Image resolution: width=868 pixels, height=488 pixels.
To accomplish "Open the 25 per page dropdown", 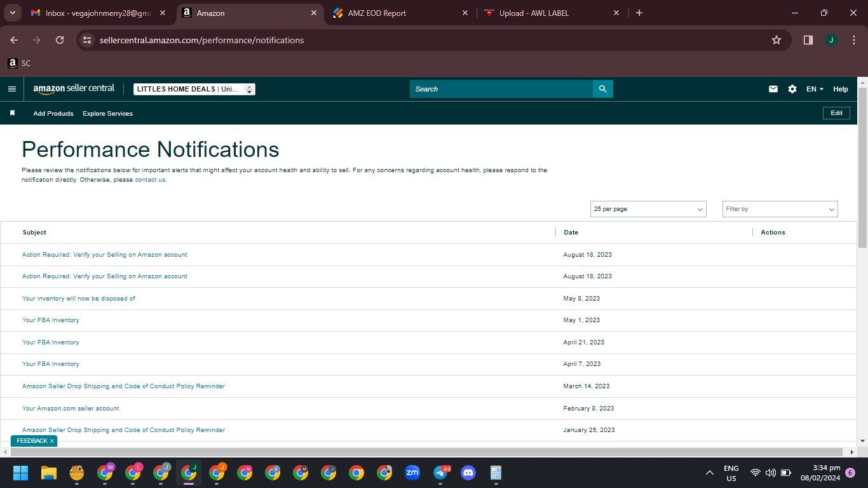I will point(648,209).
